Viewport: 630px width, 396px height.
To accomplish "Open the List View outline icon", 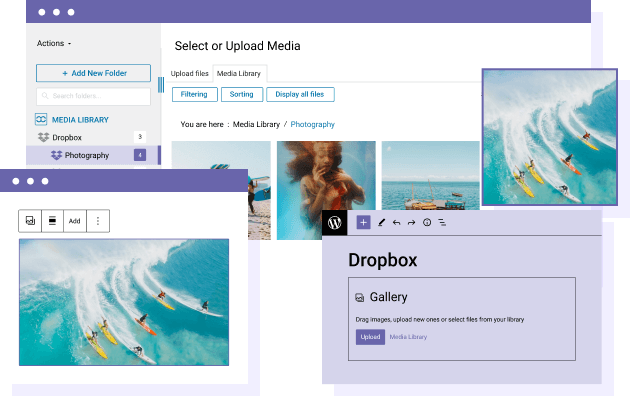I will 442,222.
